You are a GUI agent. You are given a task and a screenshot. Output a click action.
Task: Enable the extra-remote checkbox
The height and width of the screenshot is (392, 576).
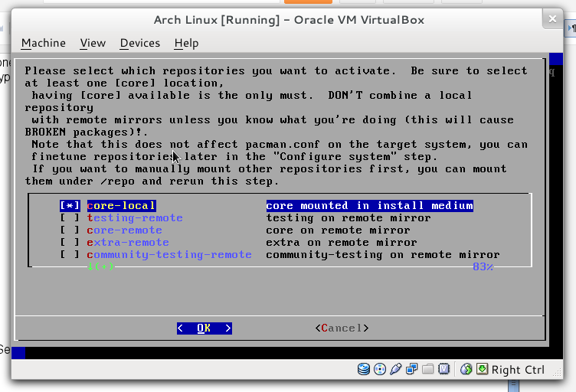point(70,242)
